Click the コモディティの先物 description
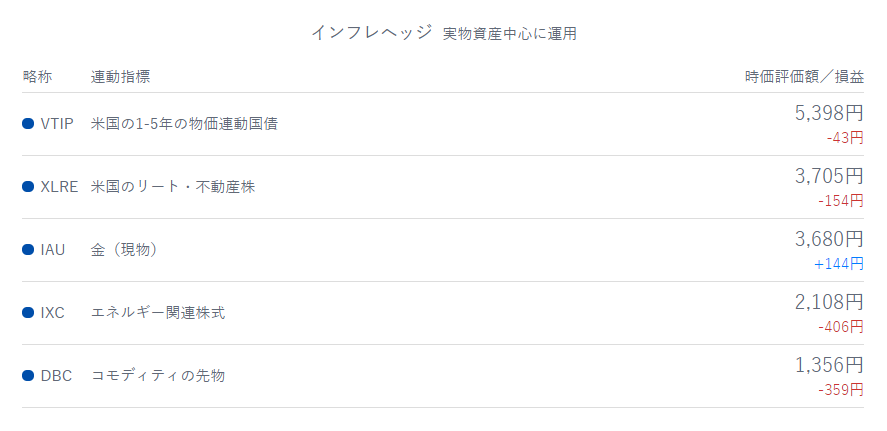 (158, 376)
